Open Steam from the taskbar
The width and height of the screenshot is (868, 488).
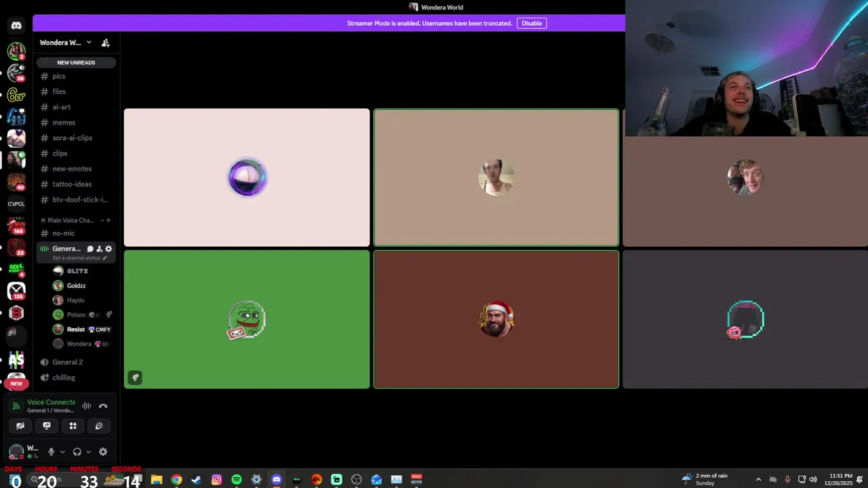tap(197, 480)
